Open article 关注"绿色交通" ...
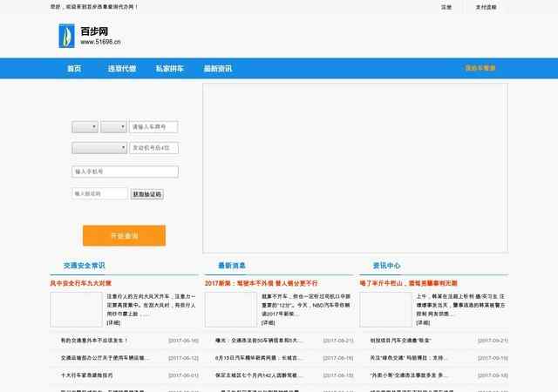The image size is (558, 392). click(x=409, y=358)
